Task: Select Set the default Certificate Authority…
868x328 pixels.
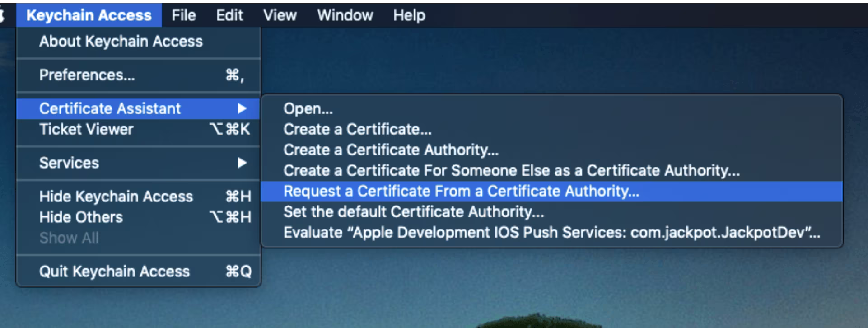Action: click(x=414, y=212)
